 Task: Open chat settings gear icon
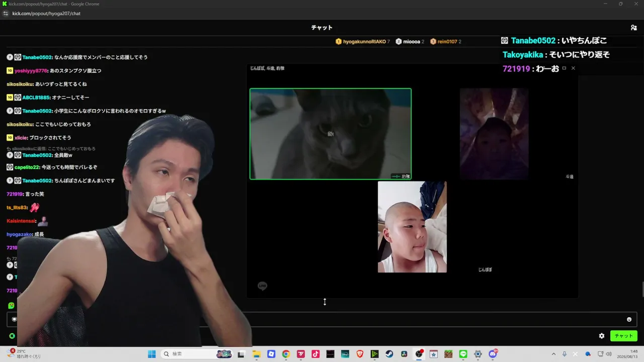[602, 336]
